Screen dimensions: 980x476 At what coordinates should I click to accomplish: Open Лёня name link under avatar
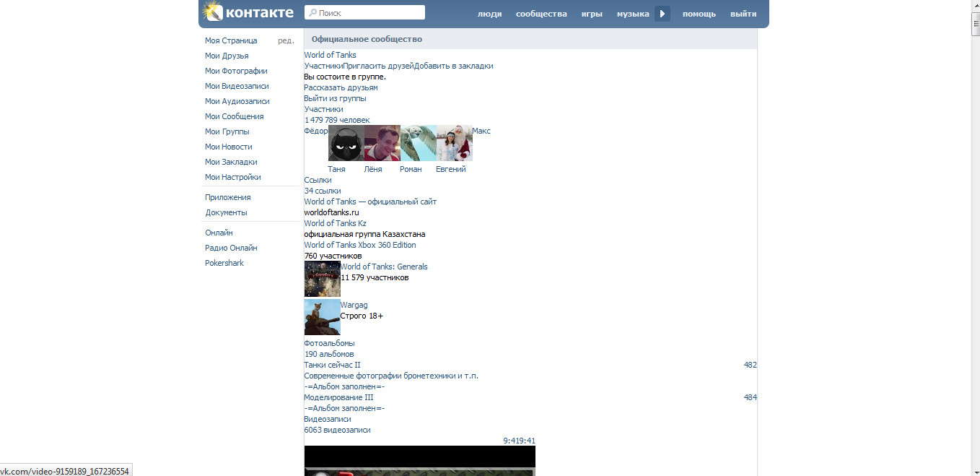pyautogui.click(x=373, y=169)
